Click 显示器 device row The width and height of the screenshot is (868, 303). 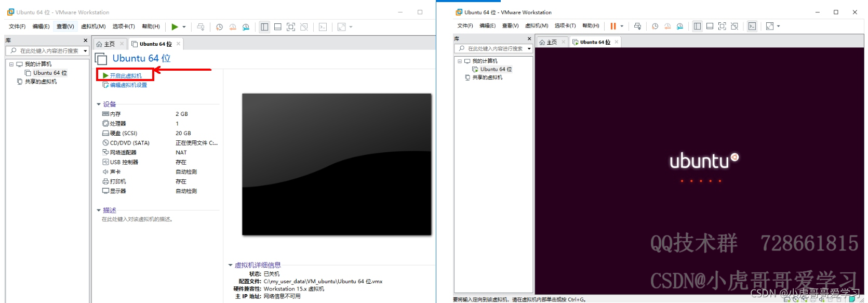[160, 191]
